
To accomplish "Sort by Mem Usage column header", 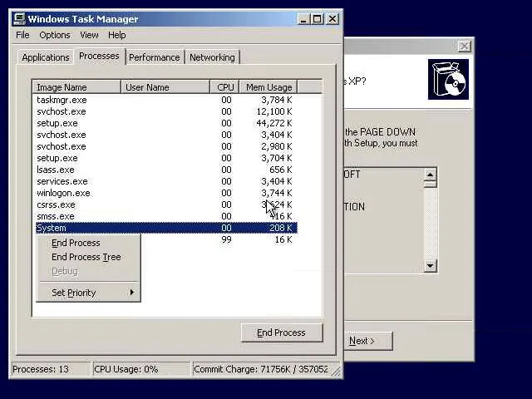I will (268, 87).
